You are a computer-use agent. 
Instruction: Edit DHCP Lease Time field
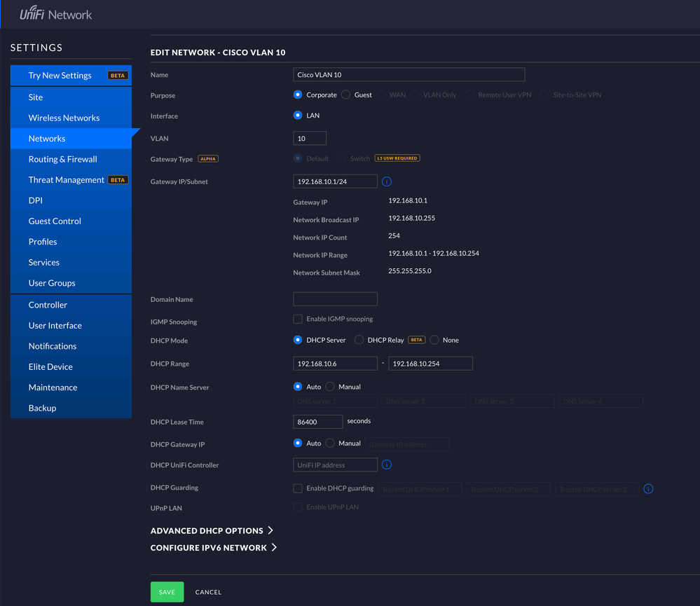tap(318, 422)
